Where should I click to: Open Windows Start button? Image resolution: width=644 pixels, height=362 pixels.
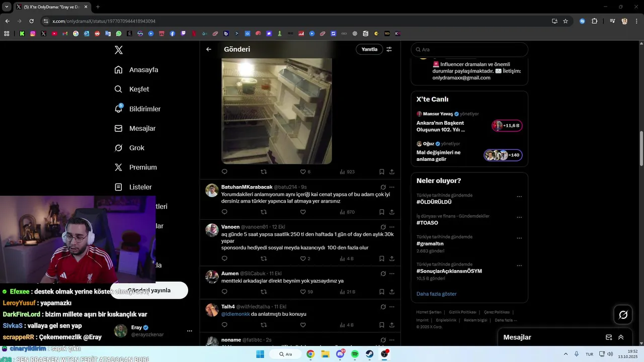point(260,354)
